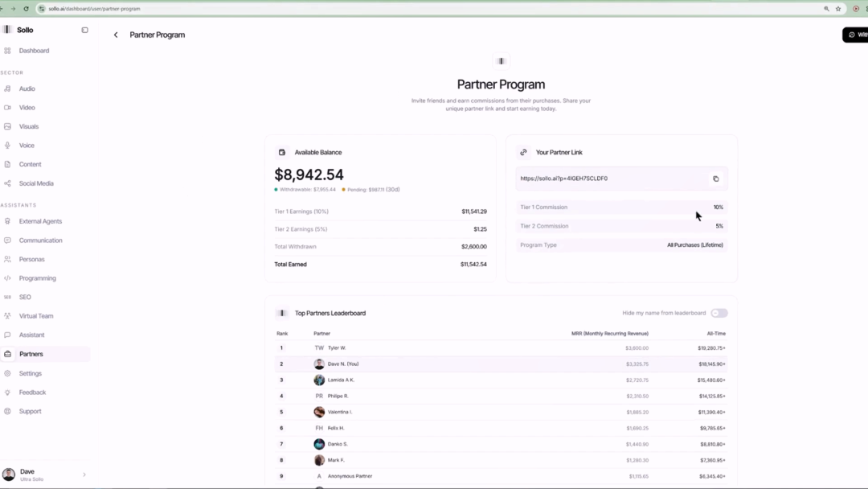
Task: Click the Total Earned amount $11,542.54
Action: (x=473, y=264)
